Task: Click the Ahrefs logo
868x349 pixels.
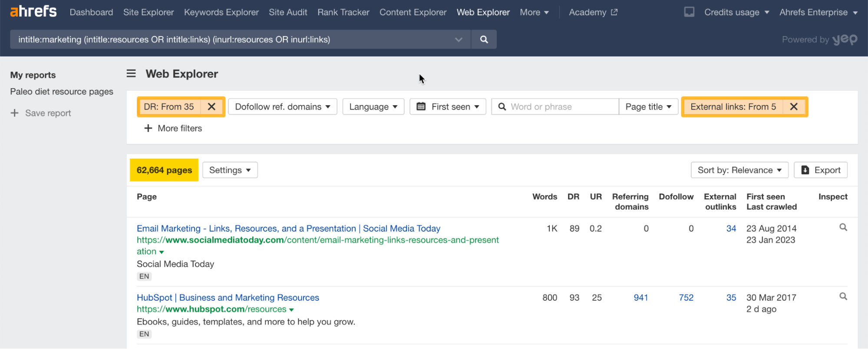Action: coord(33,11)
